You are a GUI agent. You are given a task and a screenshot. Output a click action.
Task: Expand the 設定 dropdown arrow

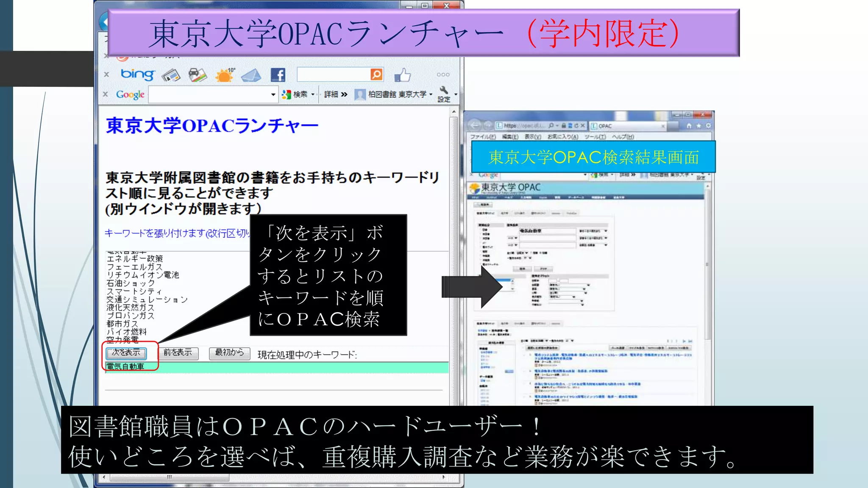[x=456, y=94]
